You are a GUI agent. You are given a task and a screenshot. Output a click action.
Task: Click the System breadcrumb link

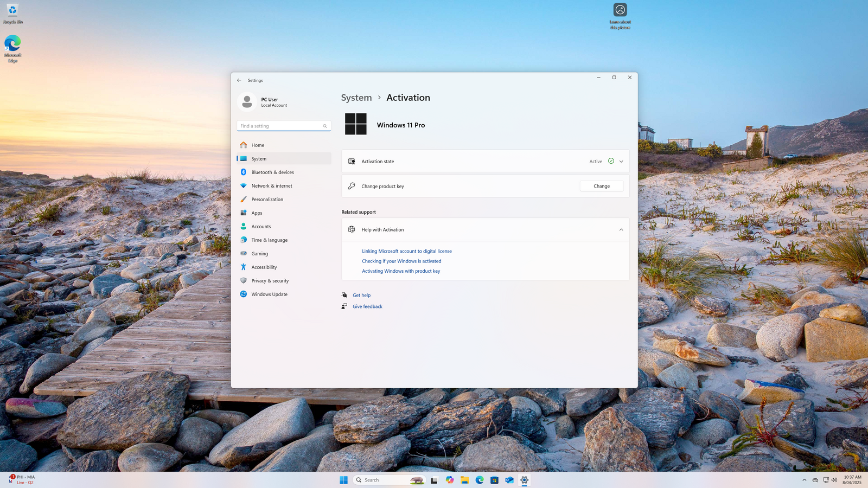[x=356, y=98]
